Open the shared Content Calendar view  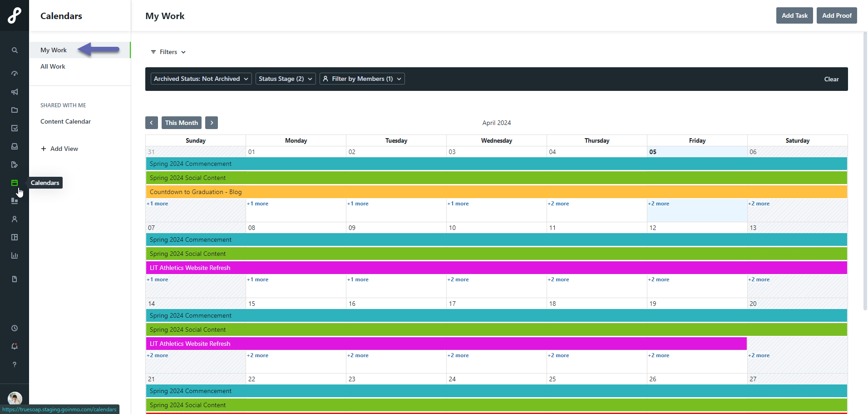[65, 121]
